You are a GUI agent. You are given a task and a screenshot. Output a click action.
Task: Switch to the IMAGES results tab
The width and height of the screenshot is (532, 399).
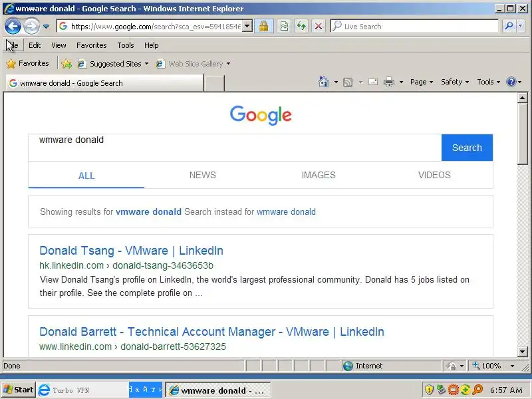[319, 175]
